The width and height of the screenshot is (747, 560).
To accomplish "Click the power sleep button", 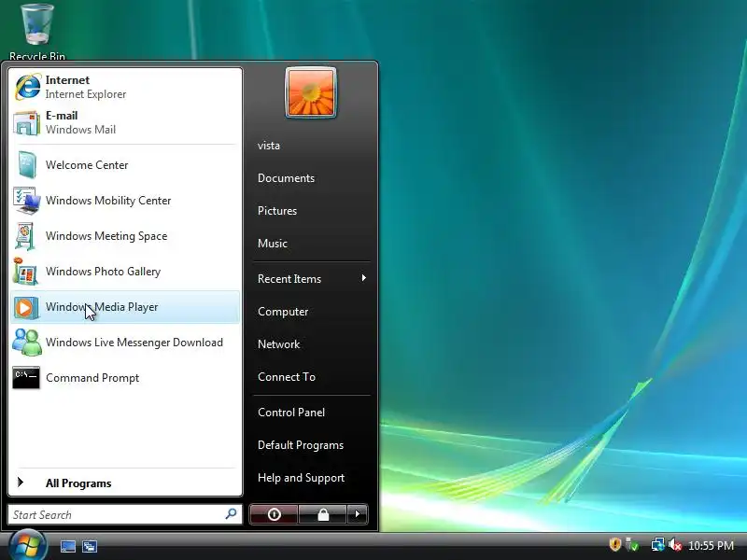I will 274,514.
